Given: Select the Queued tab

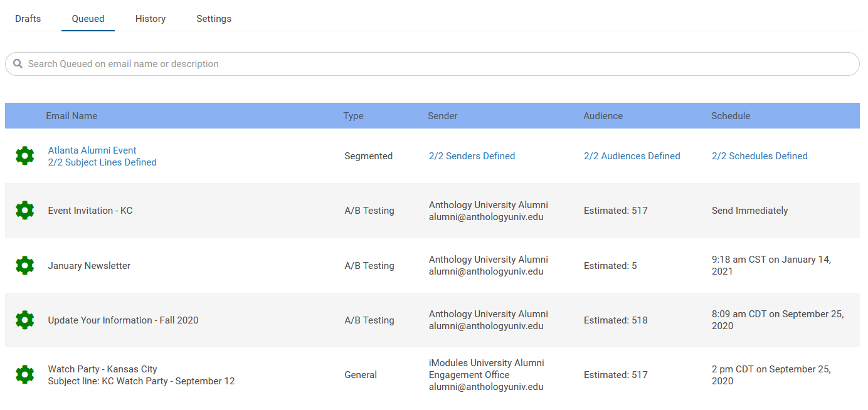Looking at the screenshot, I should (x=88, y=19).
